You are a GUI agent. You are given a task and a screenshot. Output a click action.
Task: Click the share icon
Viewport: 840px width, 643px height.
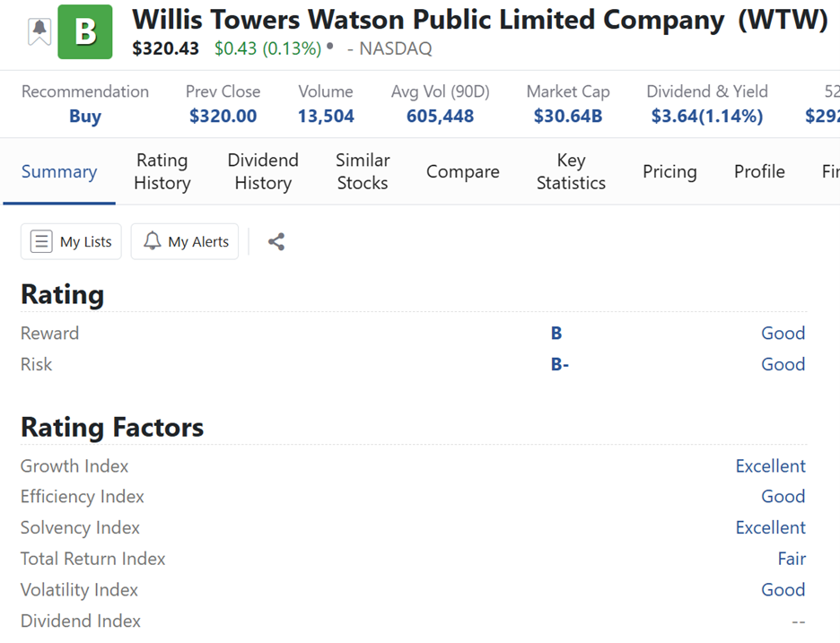(276, 241)
